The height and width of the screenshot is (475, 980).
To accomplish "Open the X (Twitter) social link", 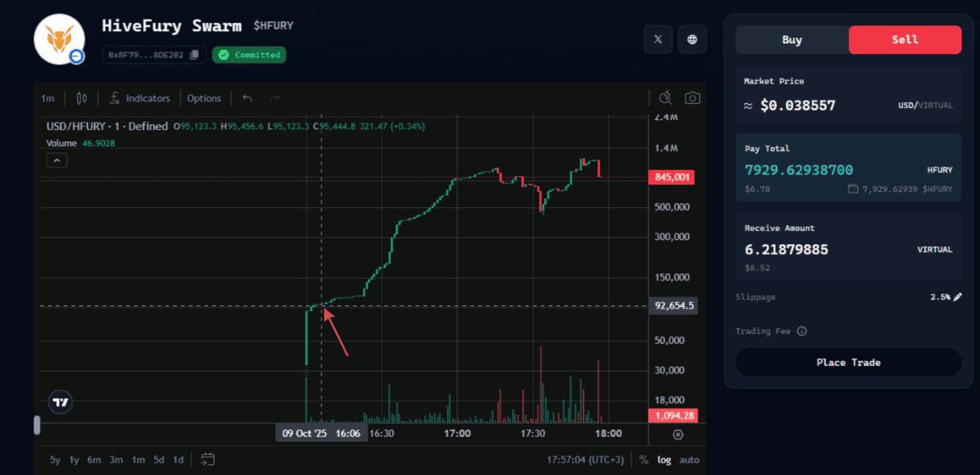I will (x=658, y=39).
